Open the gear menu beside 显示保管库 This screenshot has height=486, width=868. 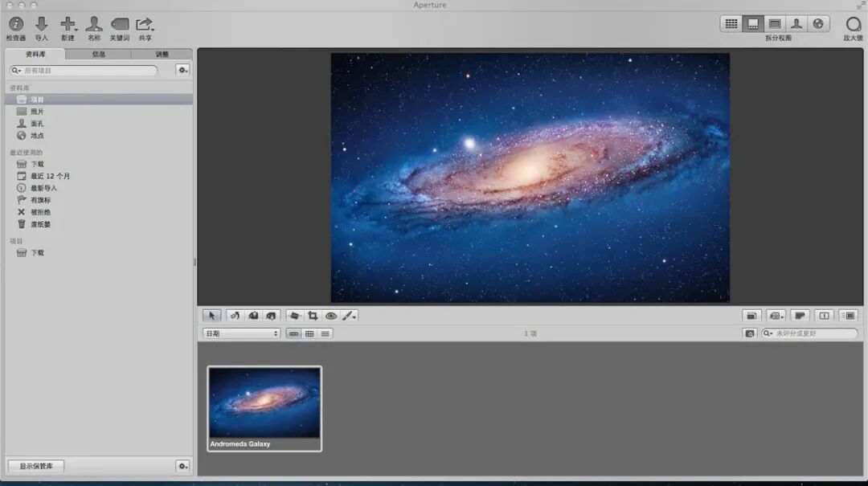tap(182, 466)
